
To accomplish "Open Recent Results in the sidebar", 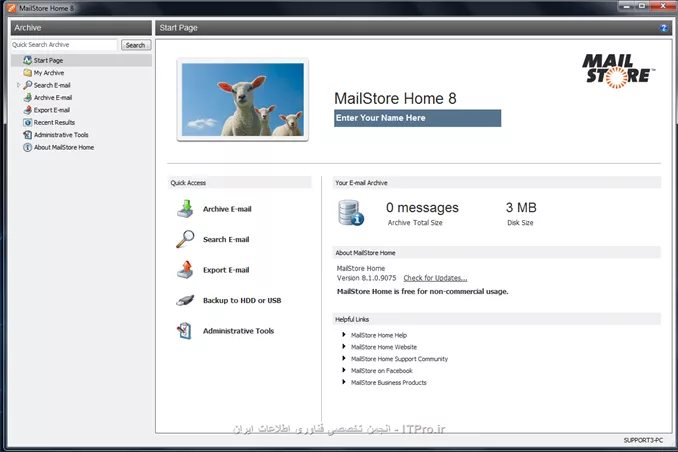I will point(54,122).
